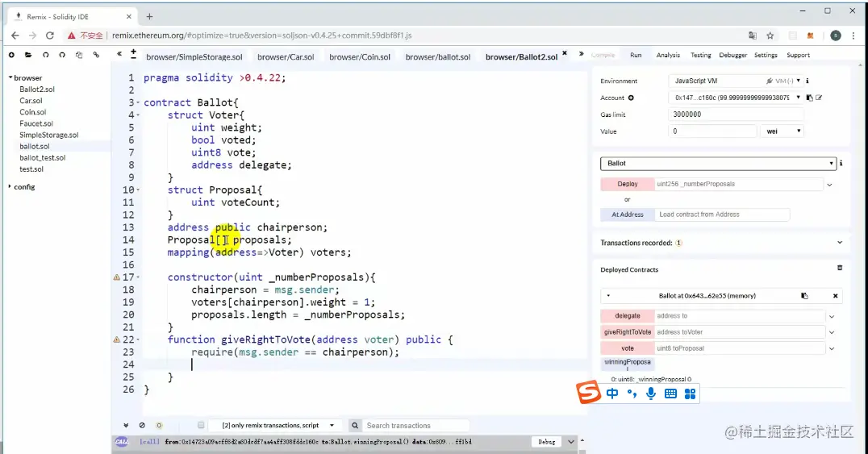Expand the right side panel with double-arrow
Image resolution: width=868 pixels, height=454 pixels.
coord(582,54)
